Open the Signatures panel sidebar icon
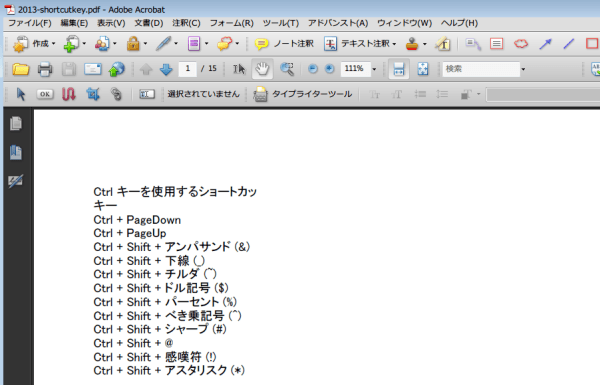The width and height of the screenshot is (600, 385). click(16, 181)
